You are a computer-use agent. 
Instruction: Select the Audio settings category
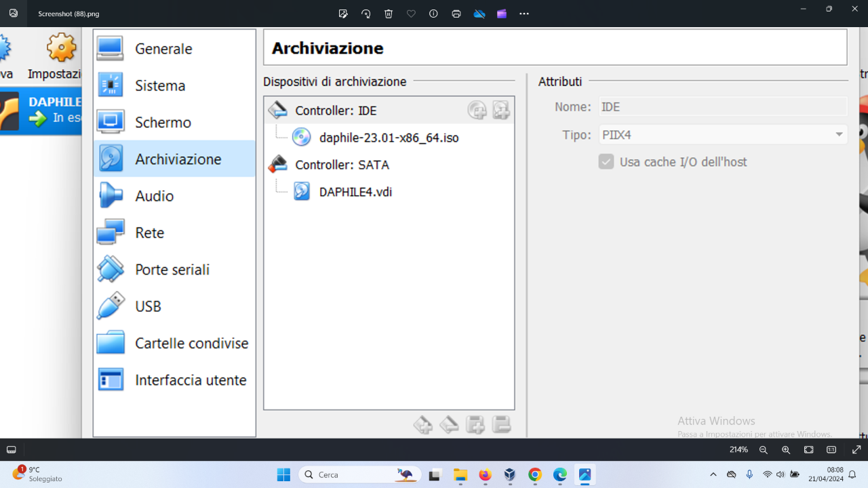(174, 196)
